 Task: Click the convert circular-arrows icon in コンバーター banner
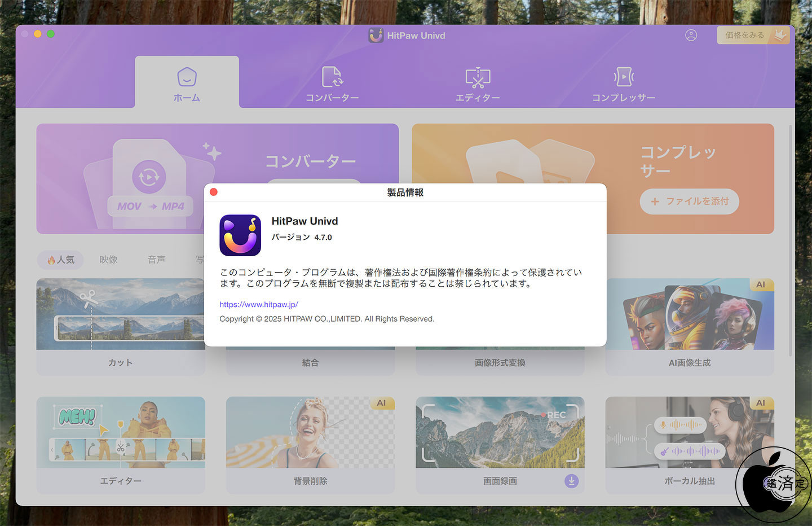coord(149,177)
